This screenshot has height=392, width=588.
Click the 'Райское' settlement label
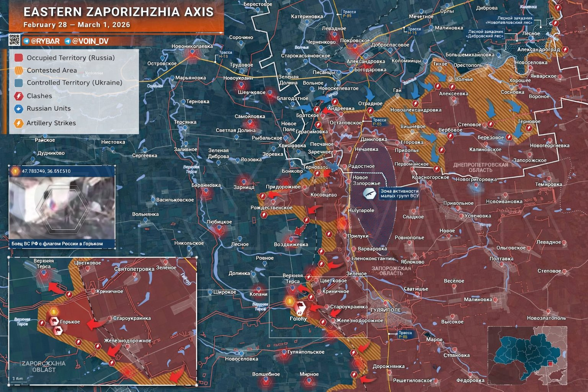point(45,140)
